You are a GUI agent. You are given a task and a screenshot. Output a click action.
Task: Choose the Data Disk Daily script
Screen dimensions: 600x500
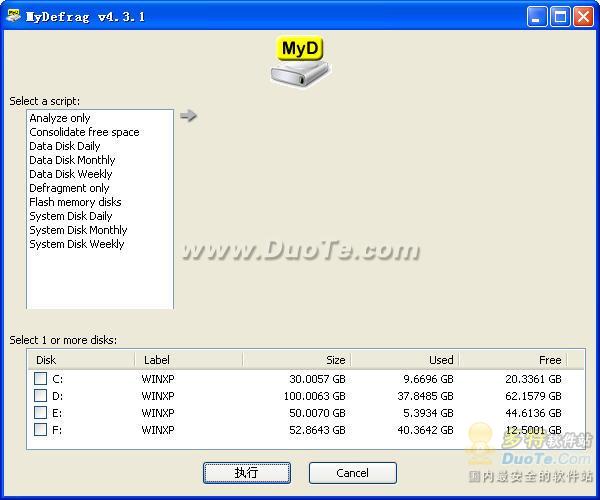65,146
